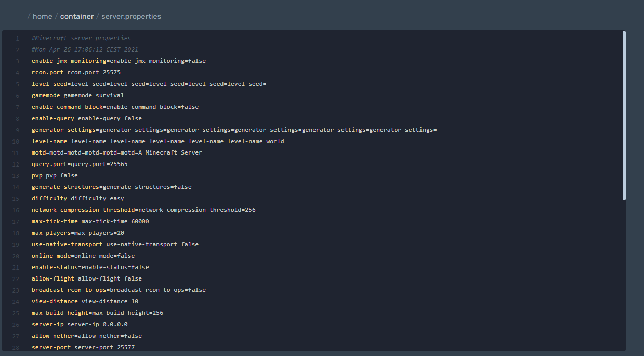Click the level-name line ending with world
Viewport: 644px width, 356px height.
pyautogui.click(x=157, y=141)
